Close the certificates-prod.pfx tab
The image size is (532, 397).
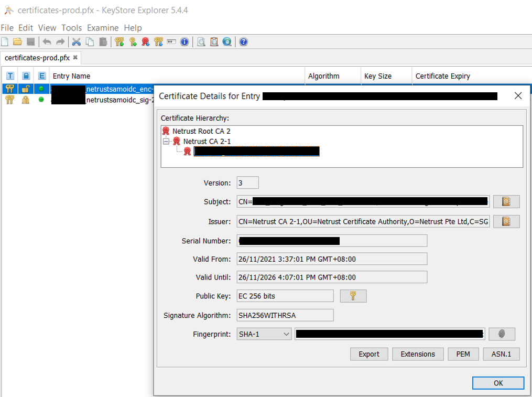pos(75,57)
